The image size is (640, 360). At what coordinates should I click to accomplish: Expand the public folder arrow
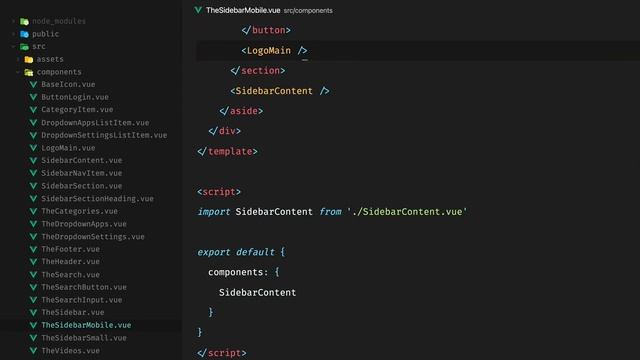click(x=13, y=34)
